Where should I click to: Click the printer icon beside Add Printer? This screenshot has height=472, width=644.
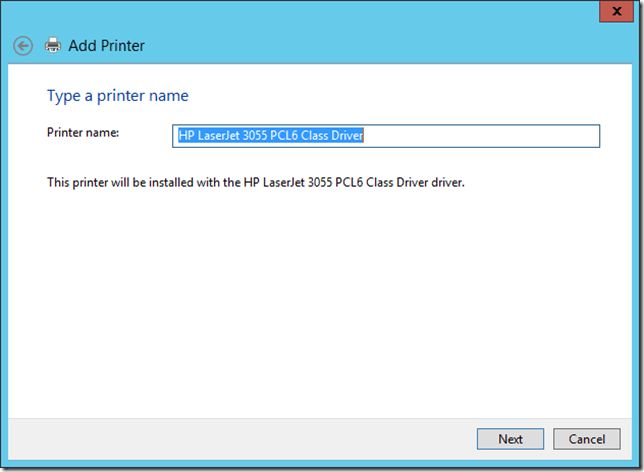pos(53,46)
